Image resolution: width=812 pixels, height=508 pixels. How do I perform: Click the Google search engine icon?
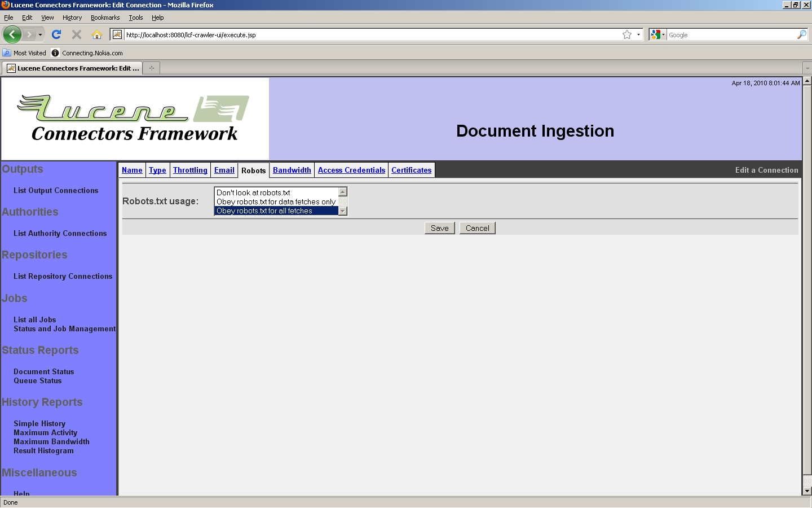coord(655,34)
